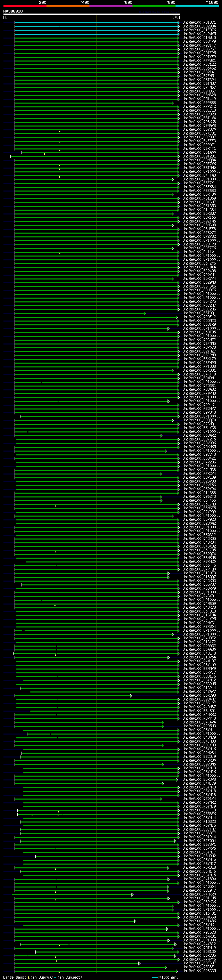Select the UniRef100_P51419 hit

point(199,99)
